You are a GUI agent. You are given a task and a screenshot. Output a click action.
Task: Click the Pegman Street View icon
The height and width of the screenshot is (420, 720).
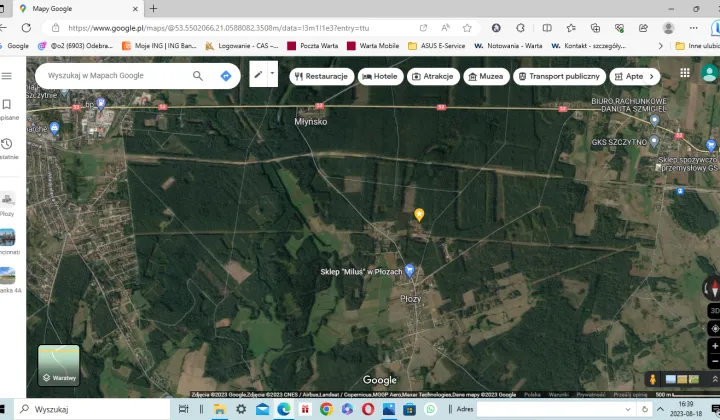(x=654, y=380)
